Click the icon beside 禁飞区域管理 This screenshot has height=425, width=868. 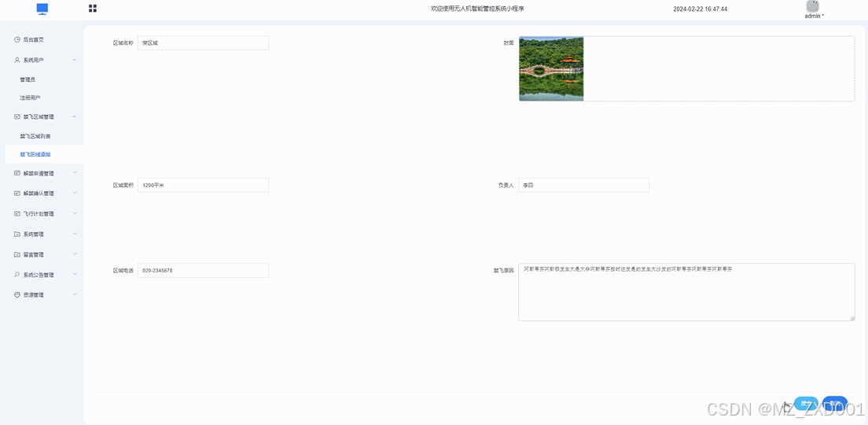click(17, 117)
